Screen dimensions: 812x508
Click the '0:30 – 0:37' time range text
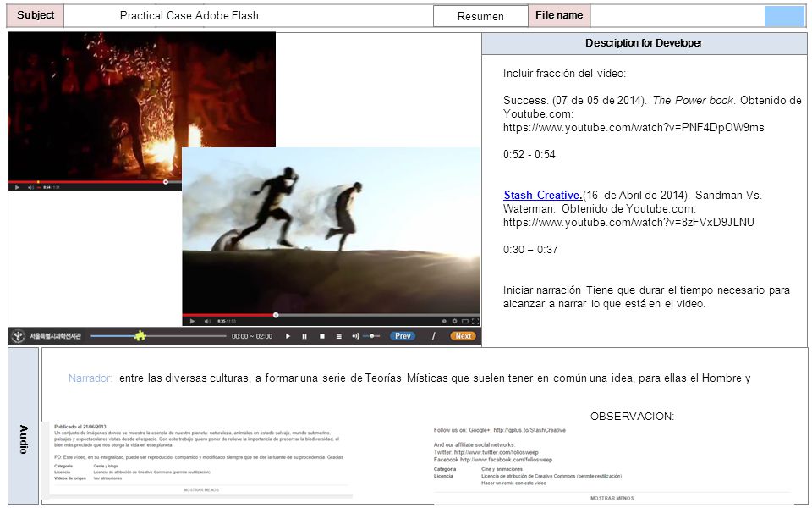[x=531, y=250]
